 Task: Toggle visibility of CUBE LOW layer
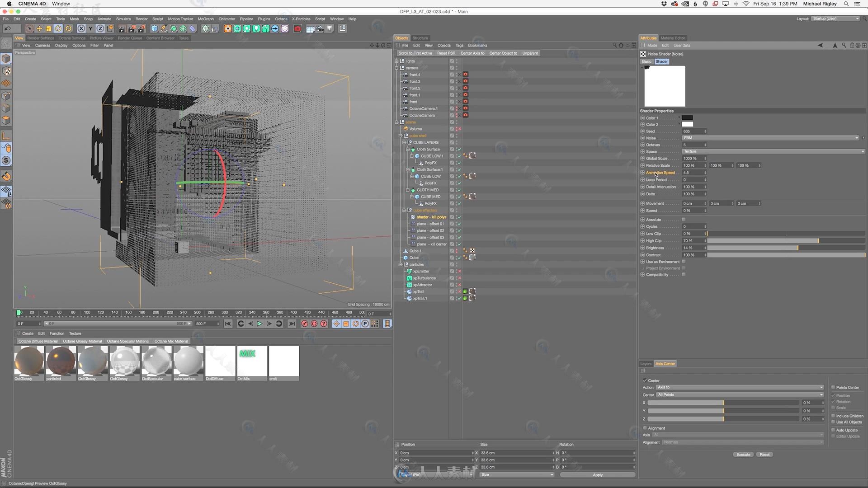[x=455, y=176]
